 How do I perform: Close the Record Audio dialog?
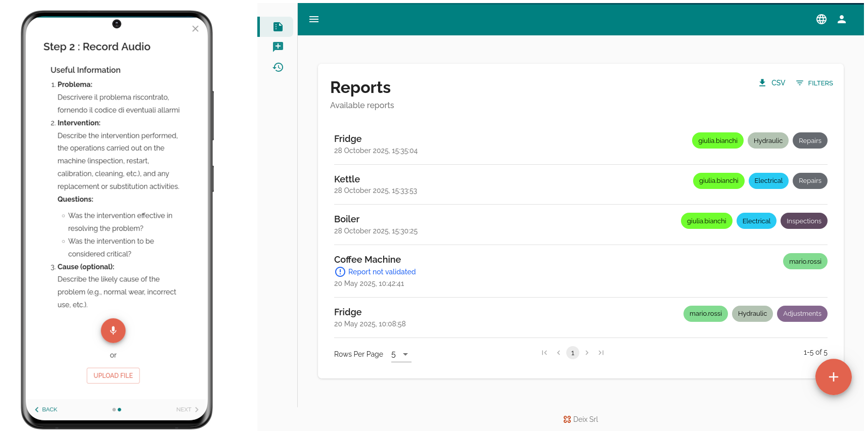(195, 29)
